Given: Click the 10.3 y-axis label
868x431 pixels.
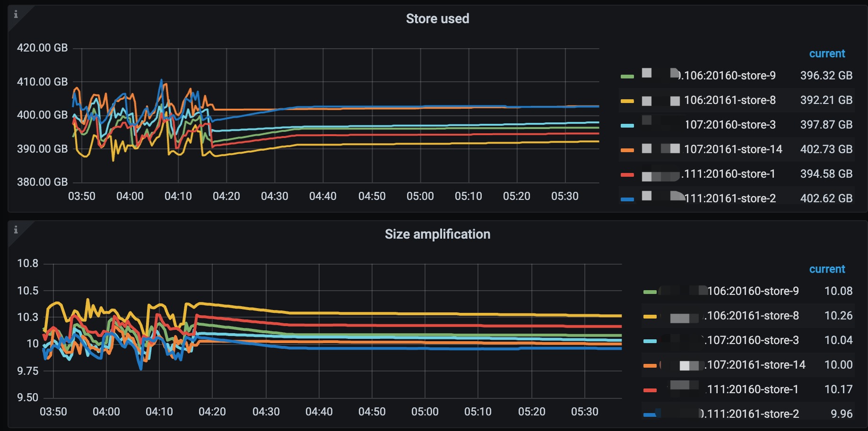Looking at the screenshot, I should tap(28, 317).
